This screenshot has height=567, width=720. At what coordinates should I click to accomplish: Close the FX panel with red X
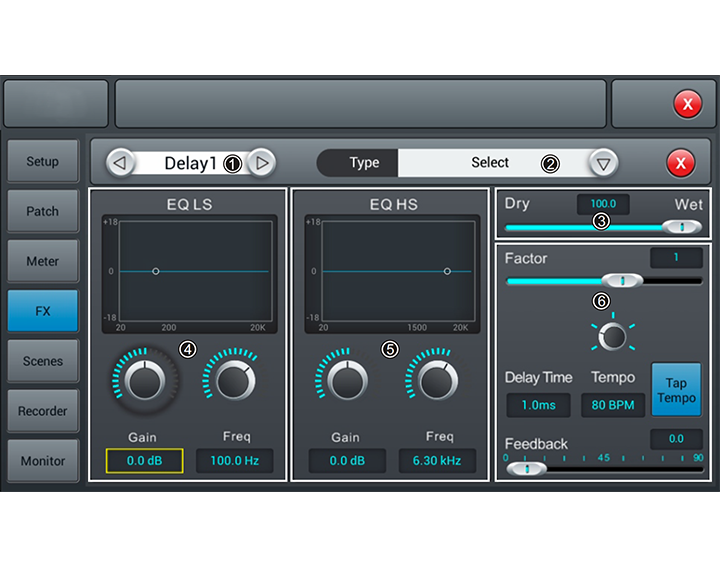click(680, 163)
